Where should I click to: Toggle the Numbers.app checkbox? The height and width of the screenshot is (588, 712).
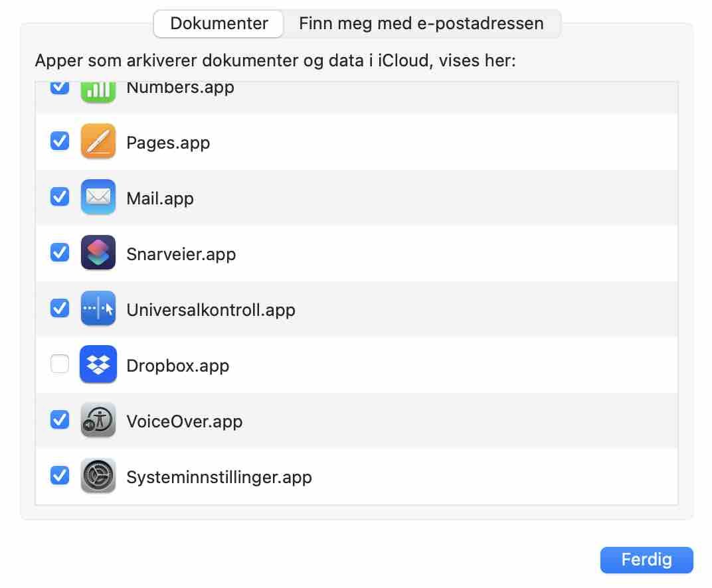60,88
